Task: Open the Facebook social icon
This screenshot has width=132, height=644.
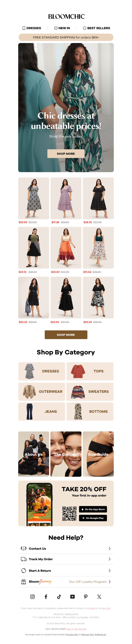Action: coord(46,597)
